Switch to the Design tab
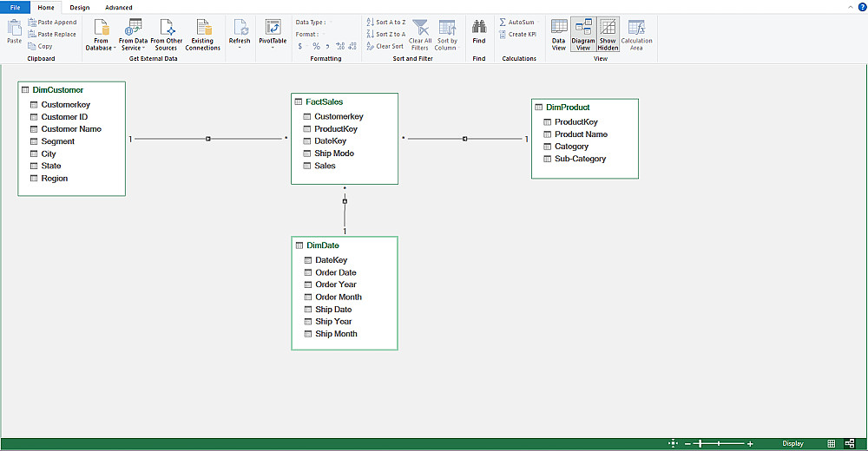This screenshot has height=451, width=868. pyautogui.click(x=80, y=7)
